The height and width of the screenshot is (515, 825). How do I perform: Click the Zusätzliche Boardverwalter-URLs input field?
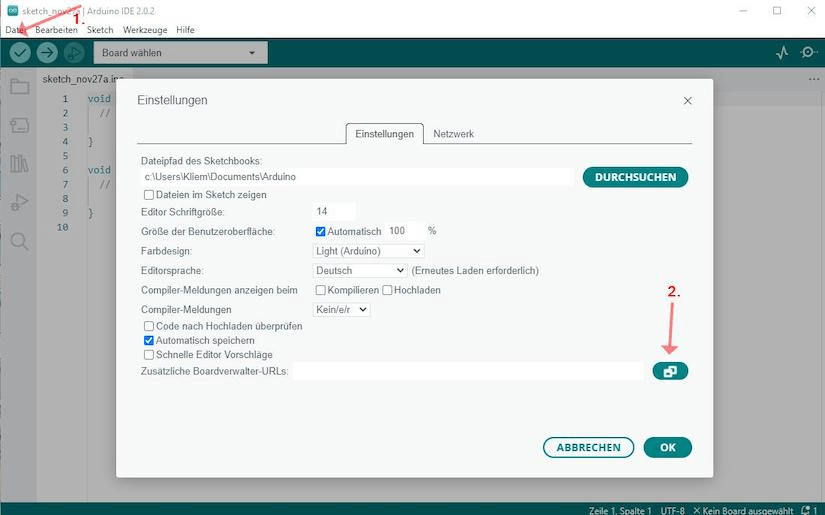pos(467,371)
